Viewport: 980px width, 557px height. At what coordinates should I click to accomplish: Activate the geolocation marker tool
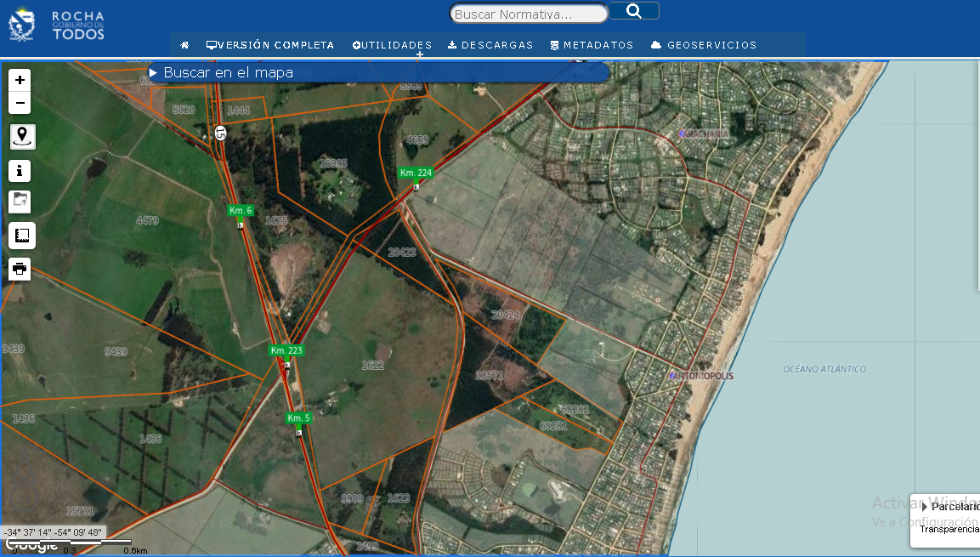coord(22,136)
